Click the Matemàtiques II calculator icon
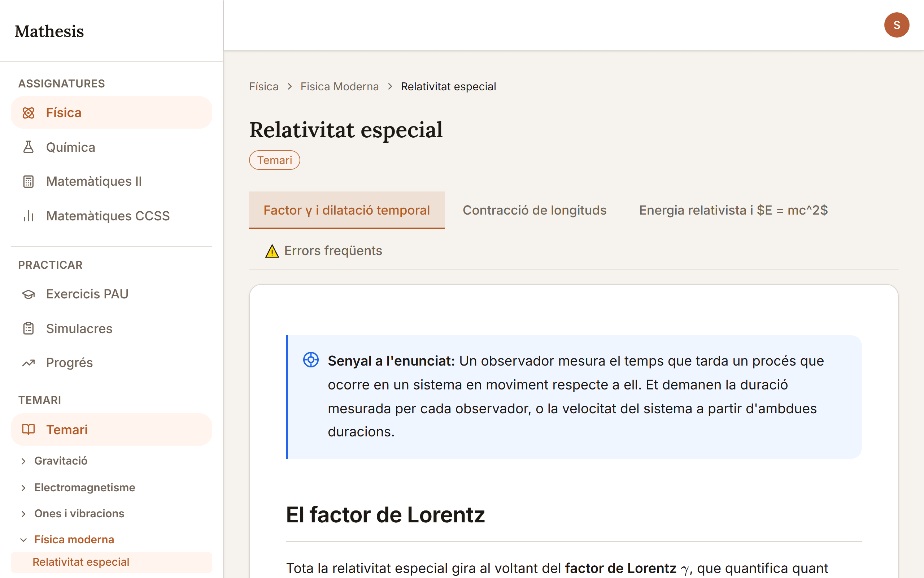This screenshot has width=924, height=578. point(29,182)
